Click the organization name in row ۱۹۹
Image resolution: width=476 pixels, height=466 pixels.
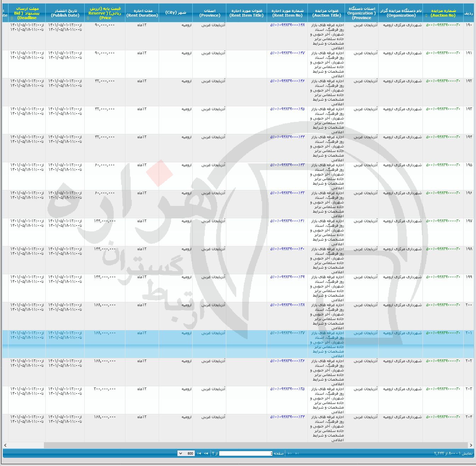(402, 277)
